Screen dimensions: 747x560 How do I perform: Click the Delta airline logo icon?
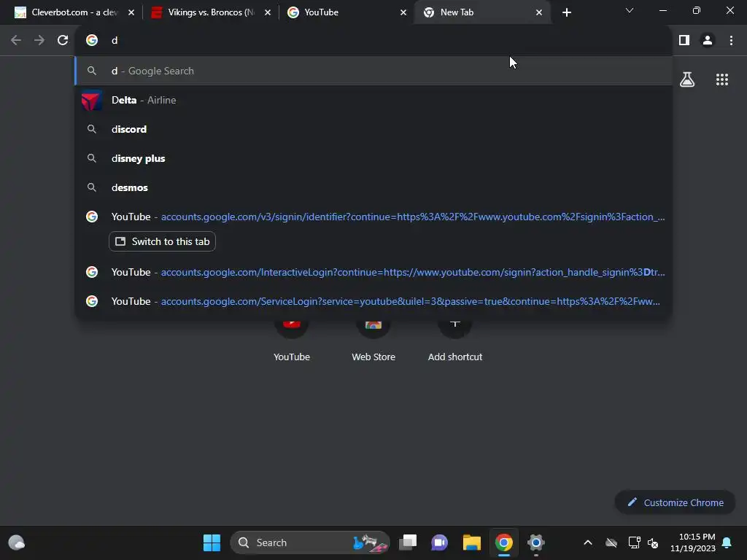pyautogui.click(x=91, y=100)
